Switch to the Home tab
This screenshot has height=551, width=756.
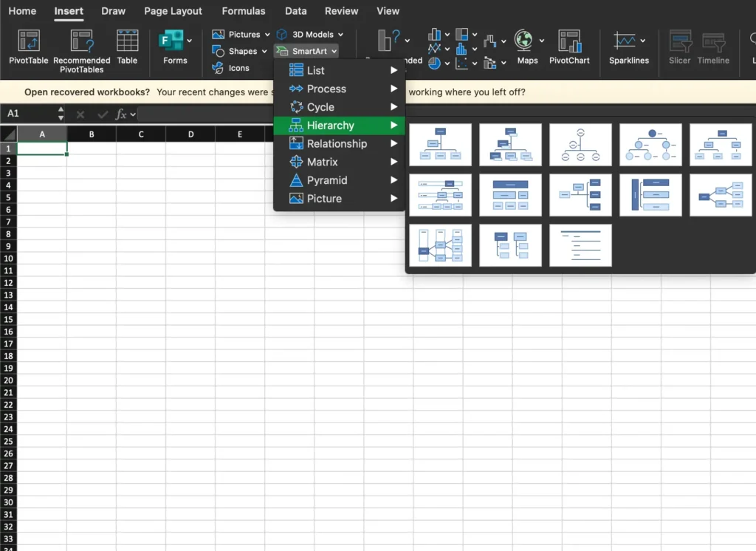[x=22, y=10]
